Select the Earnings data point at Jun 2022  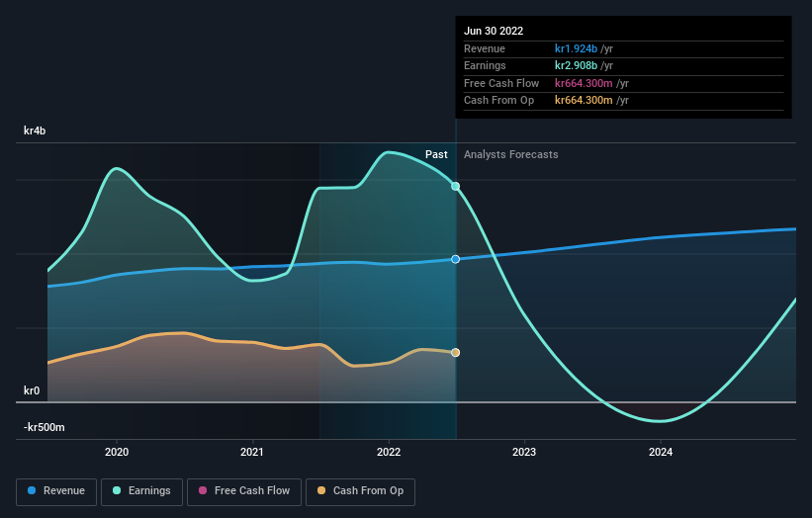coord(455,186)
